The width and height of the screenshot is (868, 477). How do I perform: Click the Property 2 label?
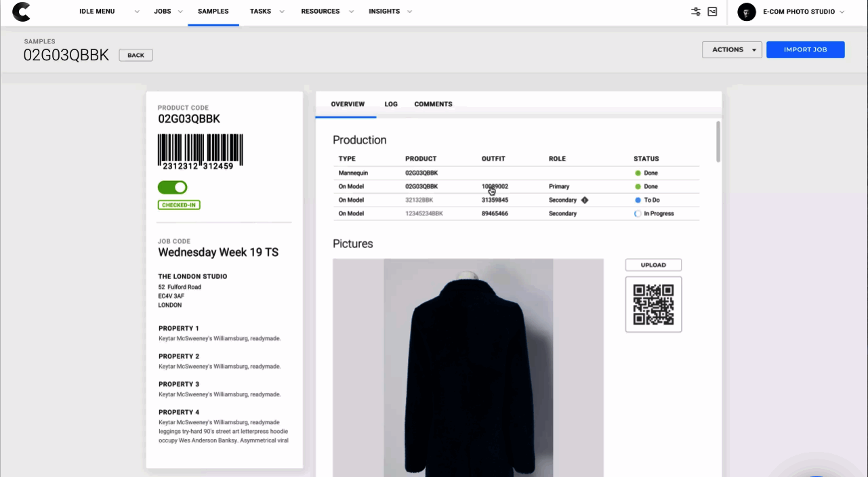click(x=179, y=356)
